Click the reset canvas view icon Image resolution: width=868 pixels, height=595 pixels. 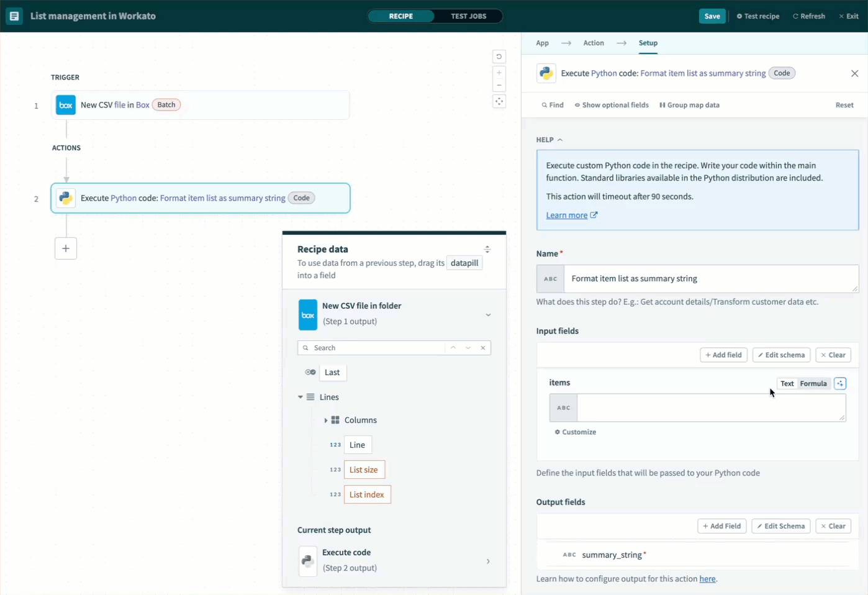499,57
